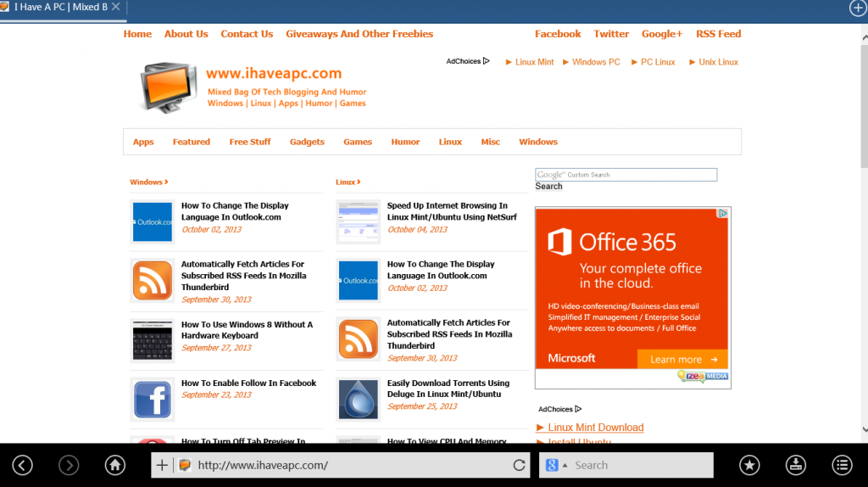
Task: Open Giveaways And Other Freebies
Action: pyautogui.click(x=359, y=34)
